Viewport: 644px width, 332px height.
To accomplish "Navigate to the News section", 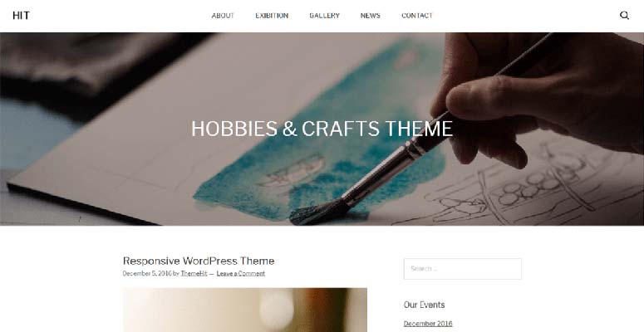I will (x=370, y=16).
